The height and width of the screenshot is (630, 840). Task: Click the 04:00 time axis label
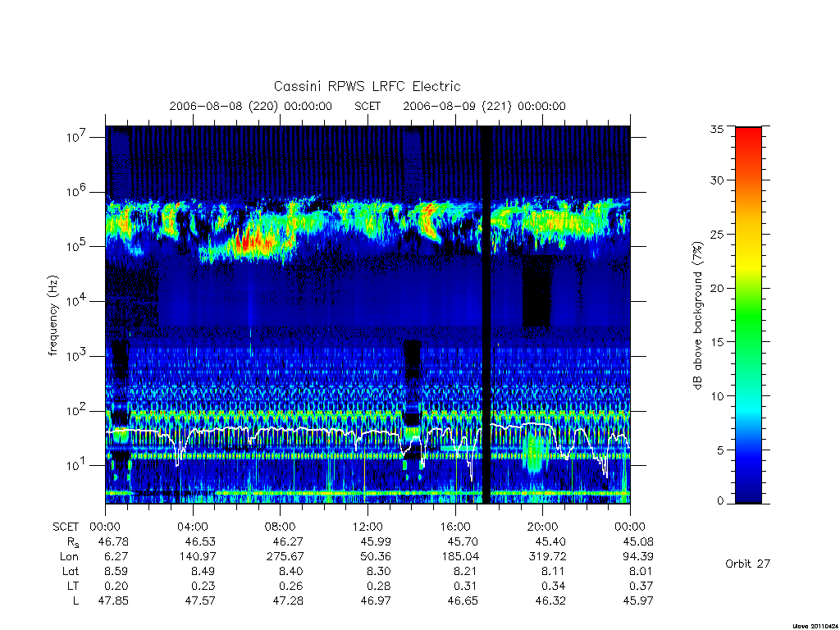(x=193, y=527)
